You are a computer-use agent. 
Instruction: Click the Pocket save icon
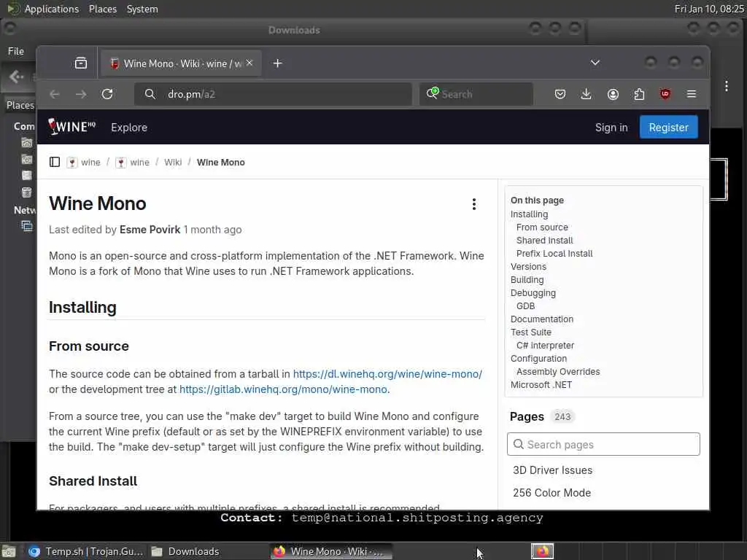point(560,94)
